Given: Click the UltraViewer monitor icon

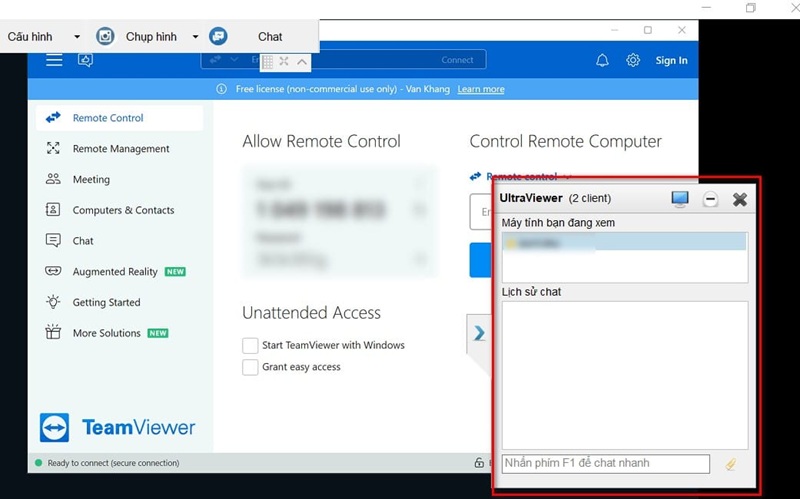Looking at the screenshot, I should click(680, 199).
